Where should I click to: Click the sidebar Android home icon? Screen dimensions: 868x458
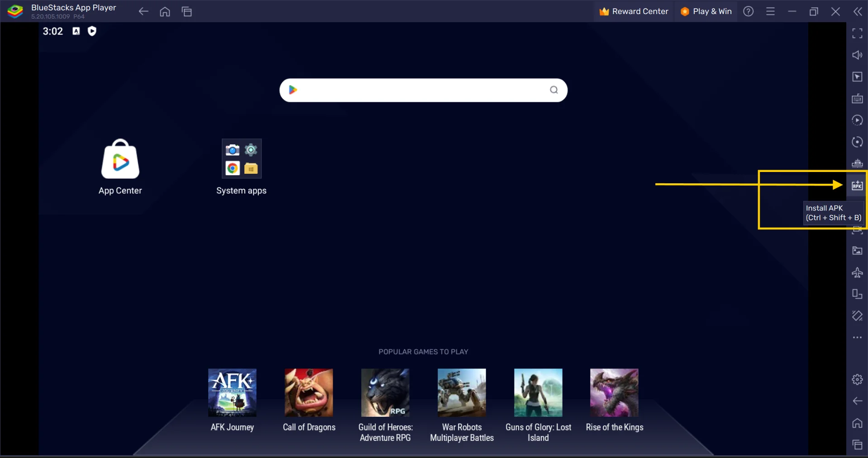[x=857, y=423]
